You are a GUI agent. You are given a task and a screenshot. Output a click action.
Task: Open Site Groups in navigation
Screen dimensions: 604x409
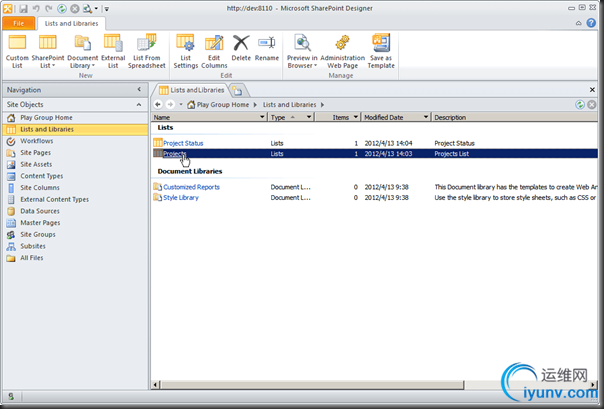[x=75, y=235]
